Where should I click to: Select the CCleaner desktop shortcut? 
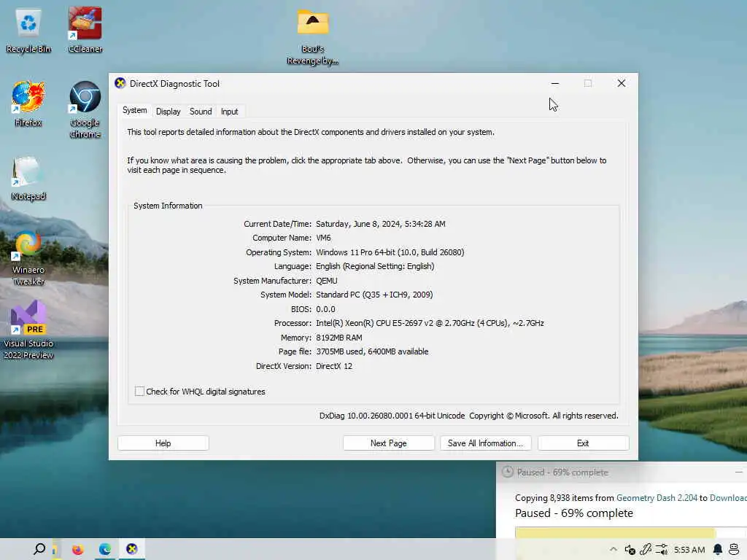tap(85, 30)
